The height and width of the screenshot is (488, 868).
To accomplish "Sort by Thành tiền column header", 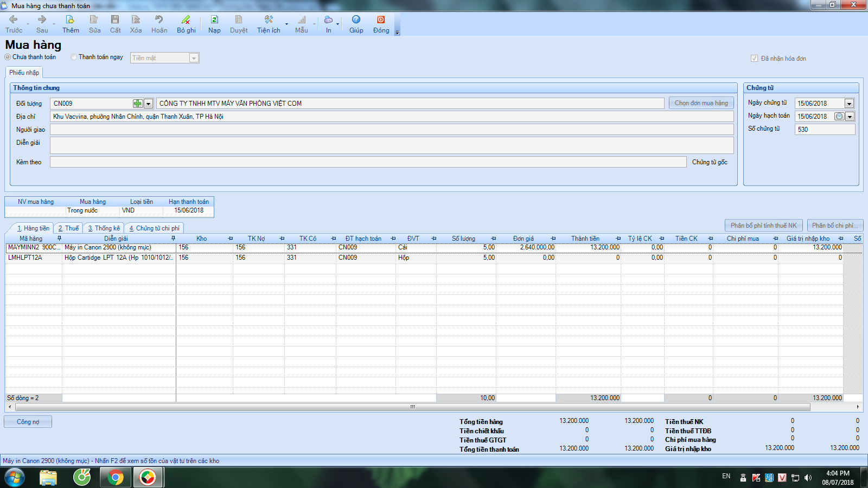I will [585, 239].
